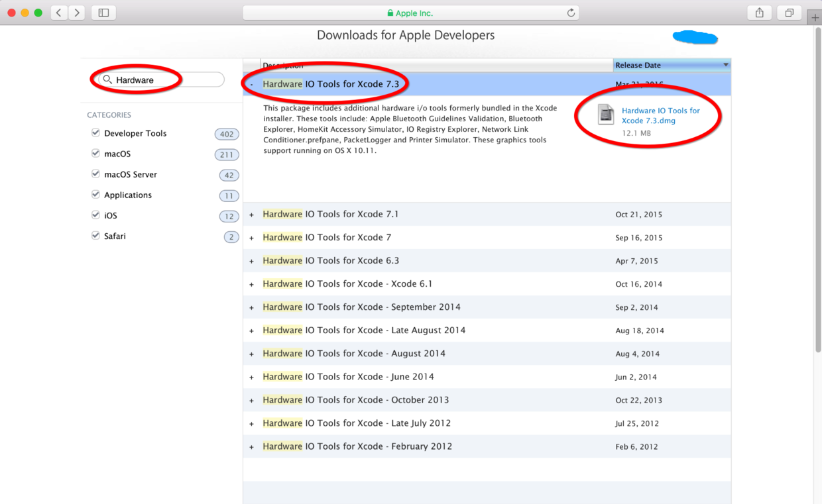Expand the February 2012 tools row
This screenshot has width=822, height=504.
[x=252, y=446]
